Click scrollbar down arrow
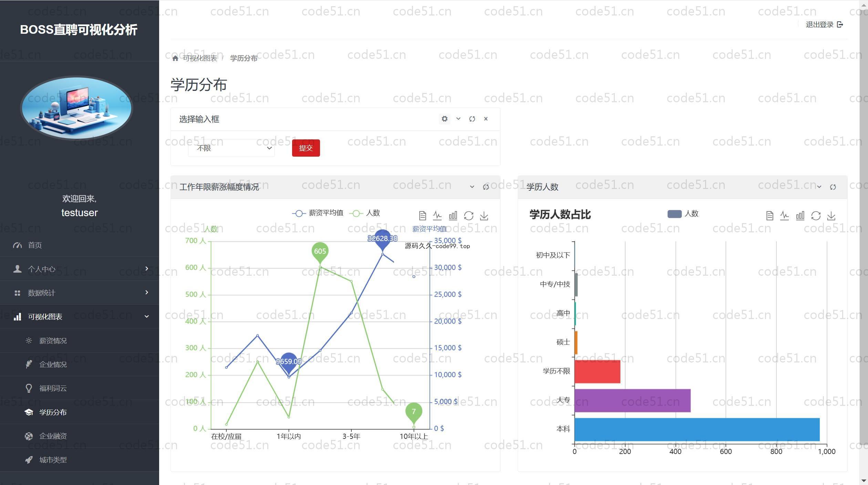This screenshot has width=868, height=485. point(864,481)
